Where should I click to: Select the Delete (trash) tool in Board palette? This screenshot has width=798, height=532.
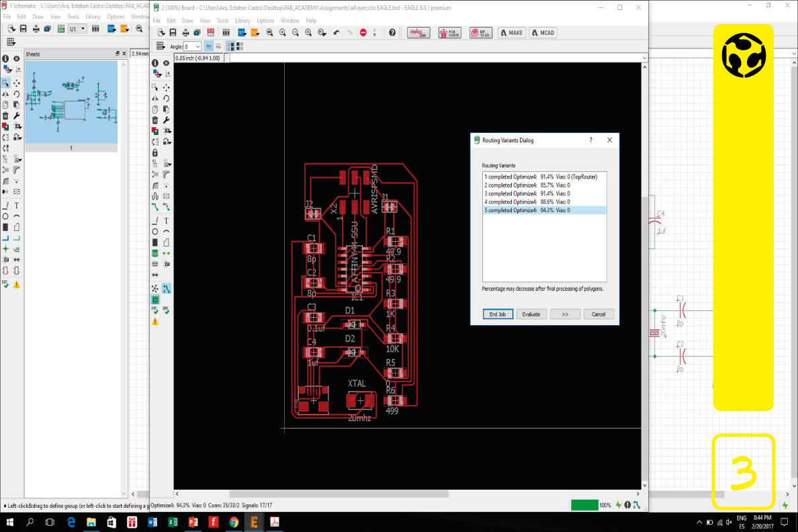click(x=155, y=120)
